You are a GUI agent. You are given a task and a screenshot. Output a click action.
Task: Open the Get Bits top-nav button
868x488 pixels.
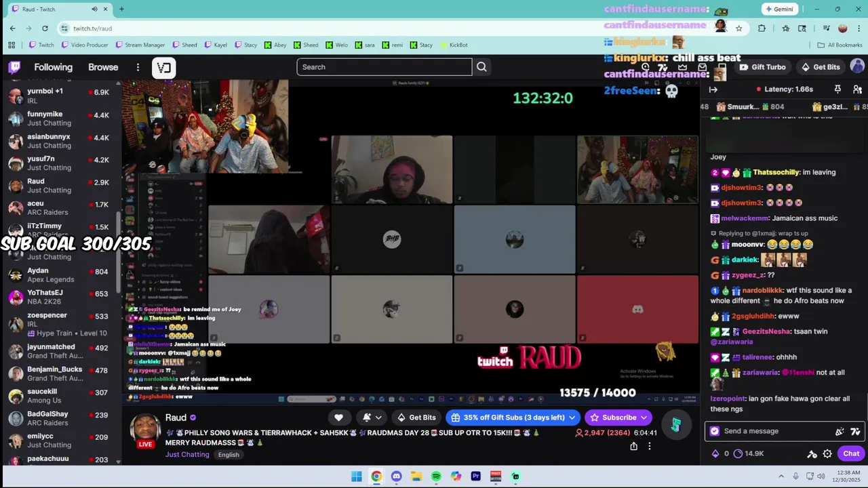tap(821, 67)
